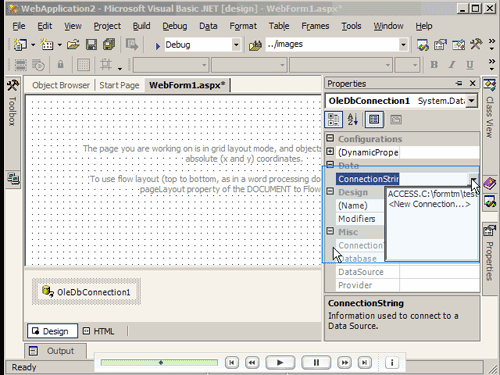Sort properties alphabetically
This screenshot has width=500, height=375.
(353, 120)
